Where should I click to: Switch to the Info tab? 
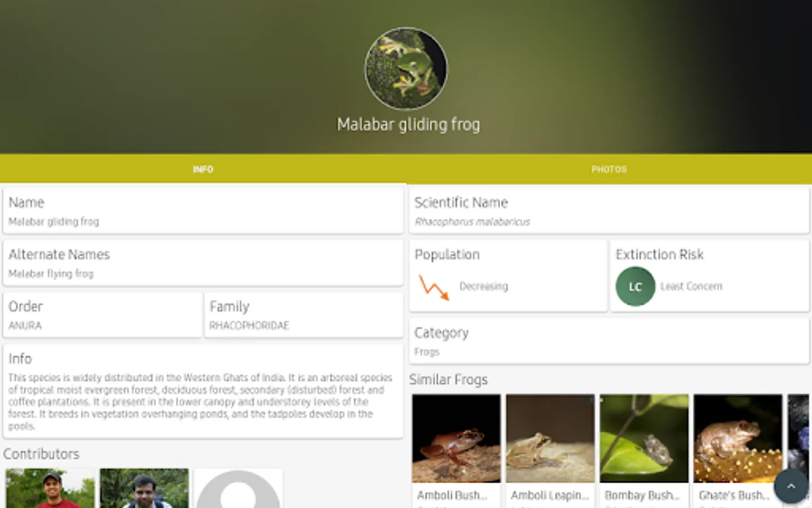[203, 169]
